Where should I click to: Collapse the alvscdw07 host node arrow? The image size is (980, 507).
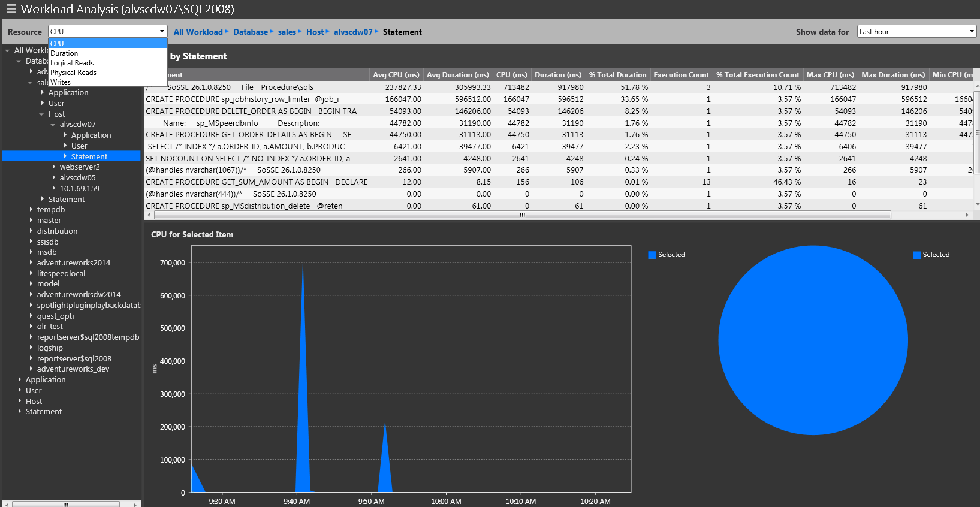[x=54, y=125]
